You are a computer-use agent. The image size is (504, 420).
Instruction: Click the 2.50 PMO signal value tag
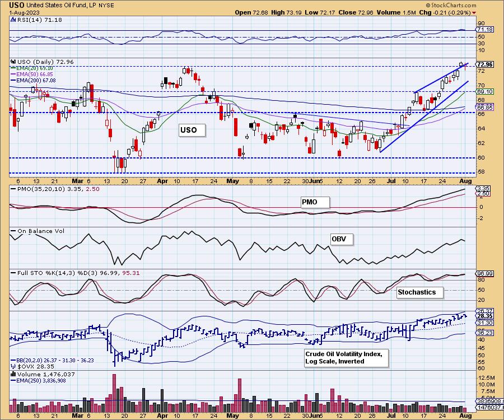click(483, 193)
